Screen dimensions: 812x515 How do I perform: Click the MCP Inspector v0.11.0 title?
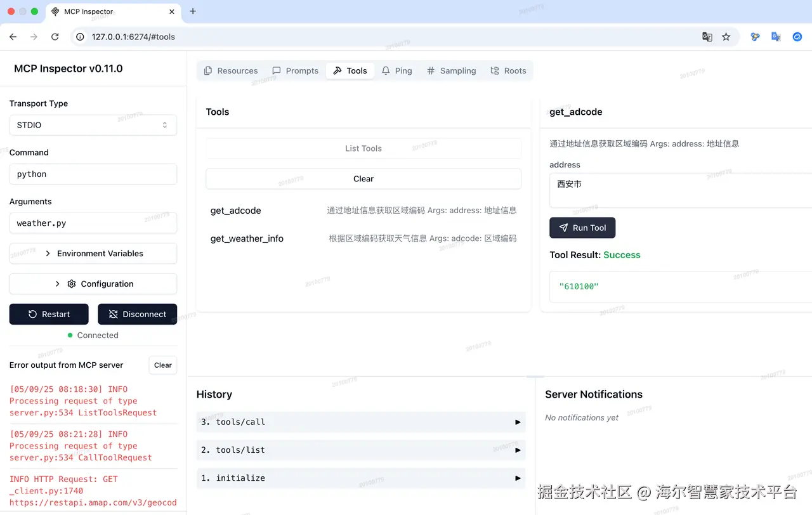coord(69,68)
